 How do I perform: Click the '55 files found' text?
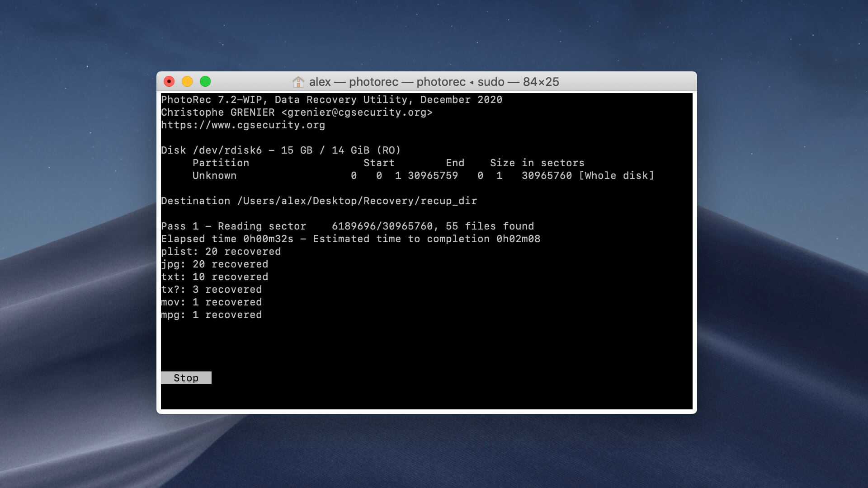click(x=490, y=226)
